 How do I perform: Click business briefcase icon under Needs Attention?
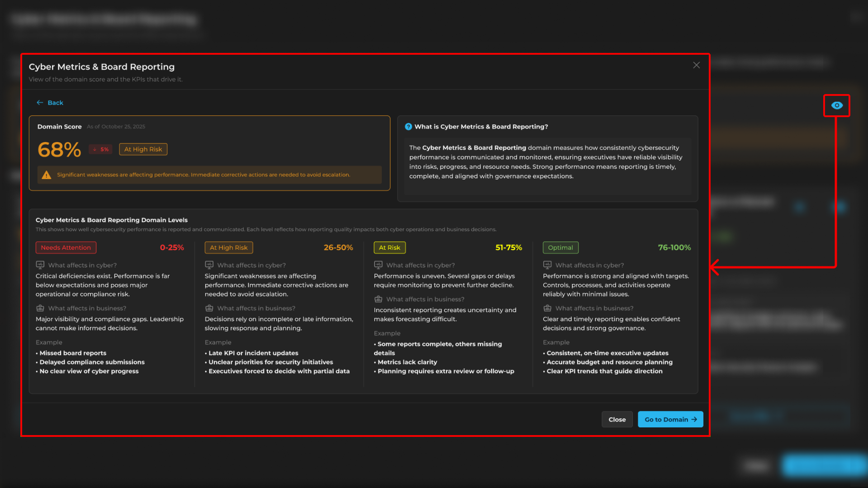40,308
